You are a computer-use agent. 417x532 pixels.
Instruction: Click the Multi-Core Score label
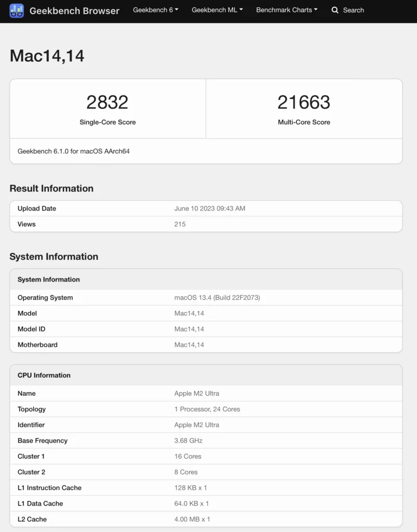tap(304, 122)
